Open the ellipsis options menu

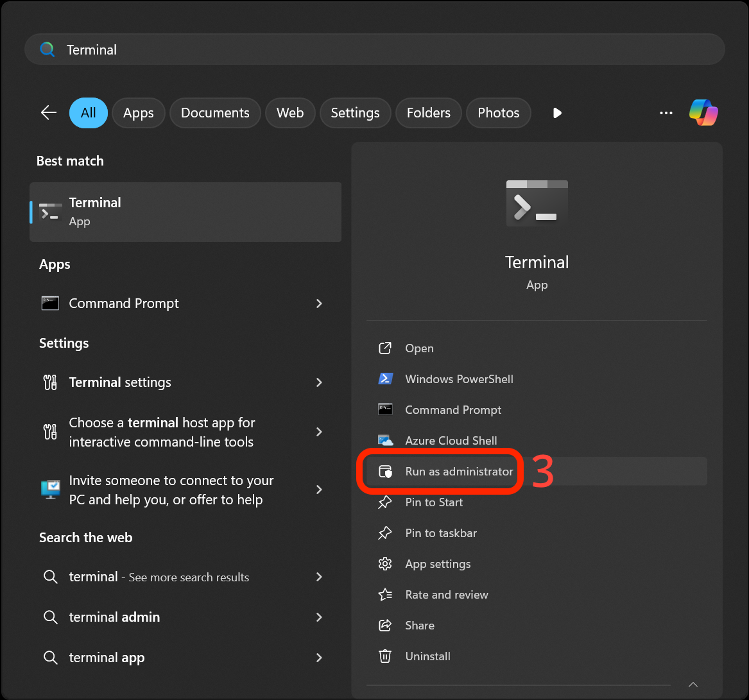666,112
